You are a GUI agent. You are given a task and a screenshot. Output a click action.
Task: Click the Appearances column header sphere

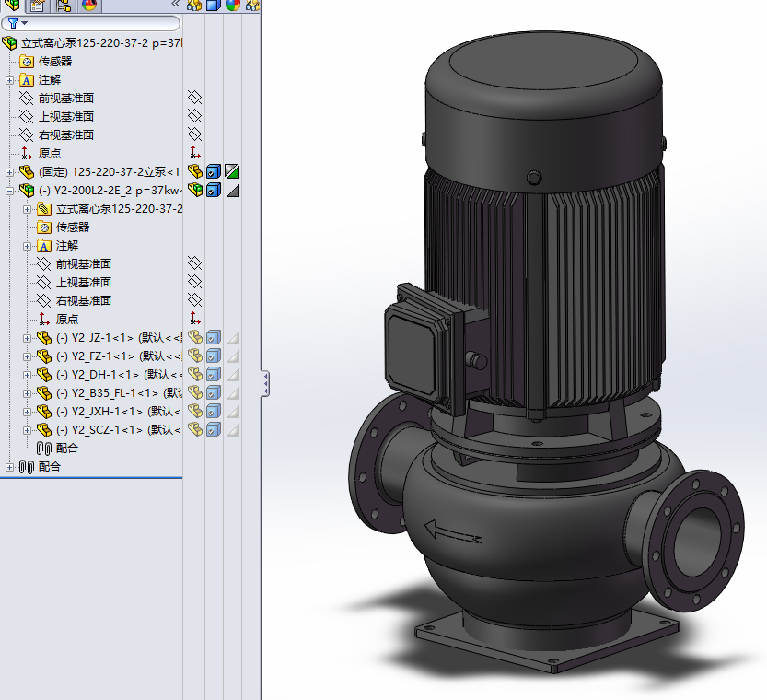[x=233, y=5]
